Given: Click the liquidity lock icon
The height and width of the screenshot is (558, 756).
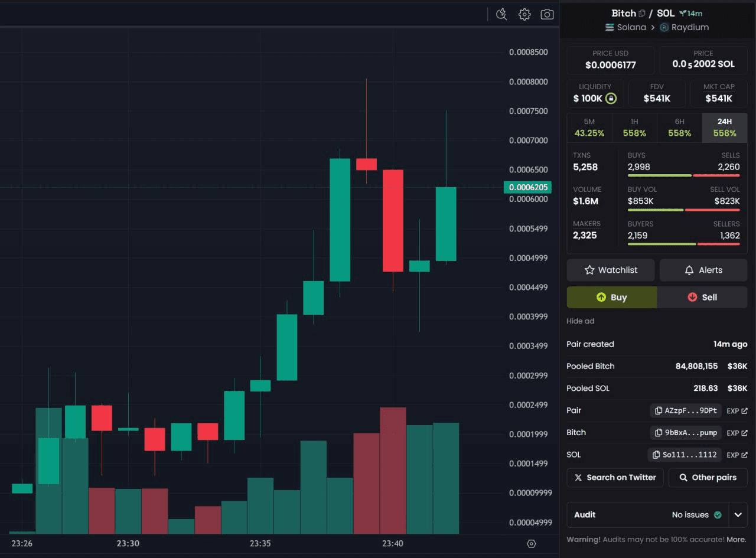Looking at the screenshot, I should 611,98.
